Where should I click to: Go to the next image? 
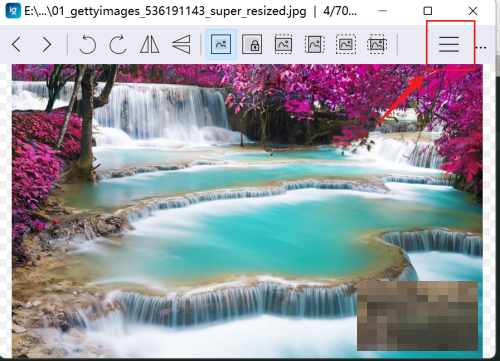click(47, 44)
